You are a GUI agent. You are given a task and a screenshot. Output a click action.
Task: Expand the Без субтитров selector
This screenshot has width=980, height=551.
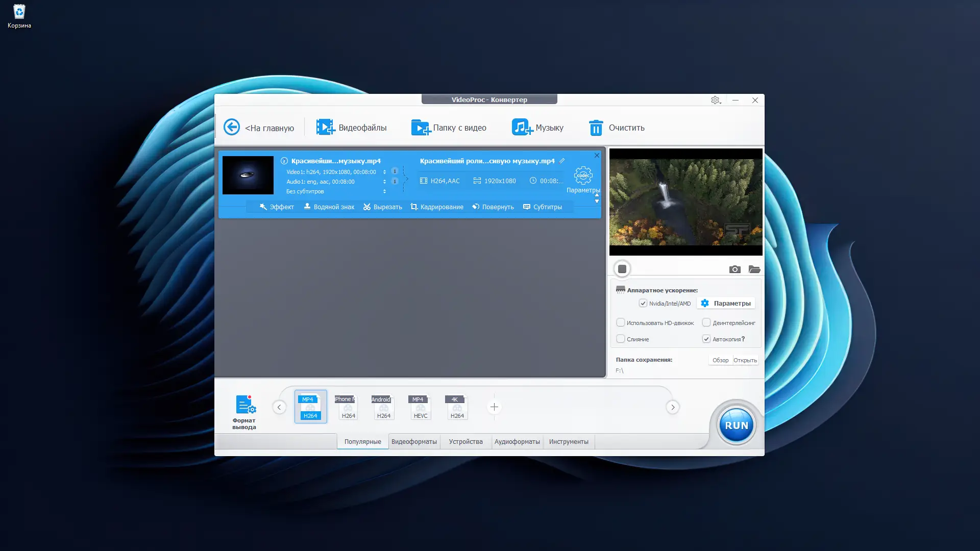(x=384, y=191)
